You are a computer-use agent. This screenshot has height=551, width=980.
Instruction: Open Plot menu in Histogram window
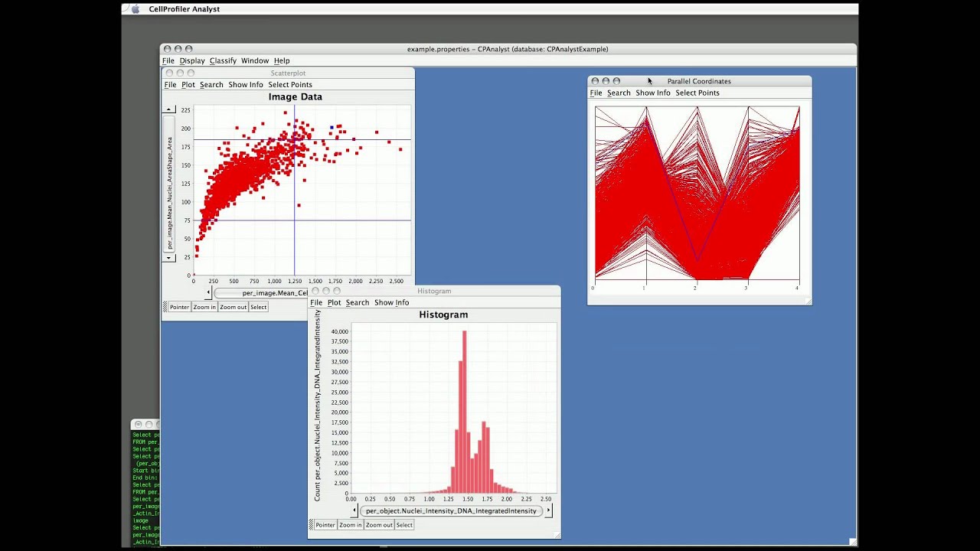coord(335,302)
